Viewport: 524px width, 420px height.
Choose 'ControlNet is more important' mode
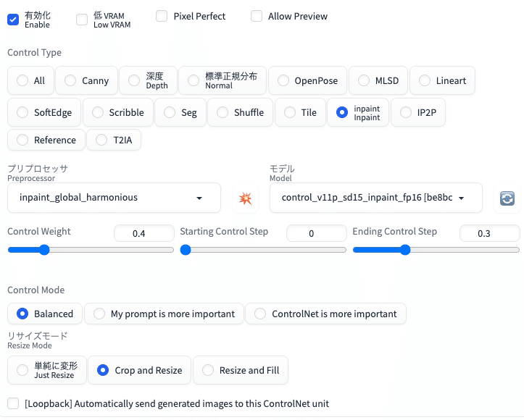325,314
